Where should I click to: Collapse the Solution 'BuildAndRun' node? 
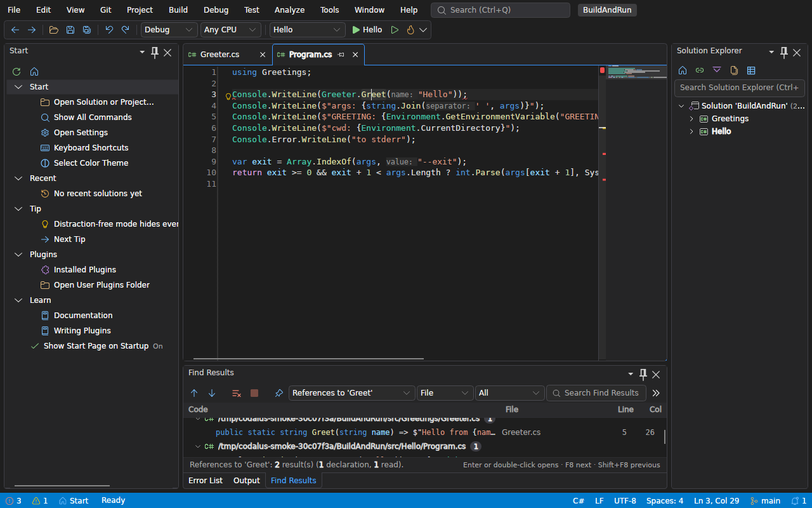(681, 106)
